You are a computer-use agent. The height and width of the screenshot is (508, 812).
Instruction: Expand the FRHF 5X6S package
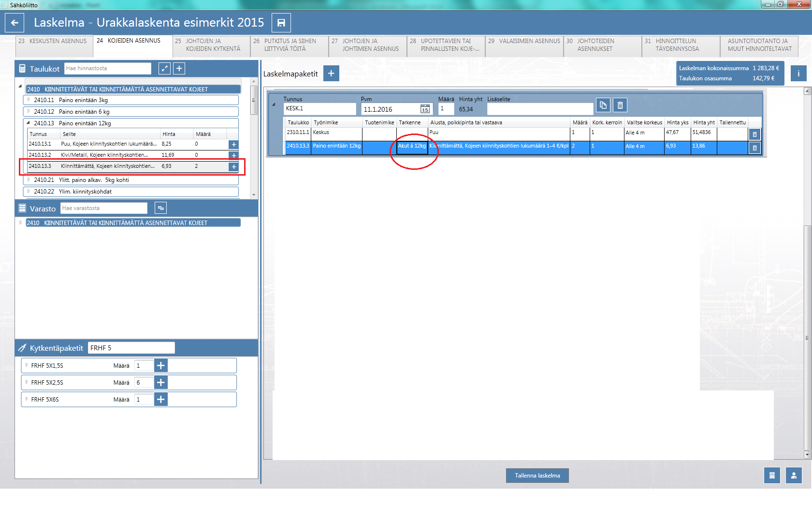pos(27,399)
